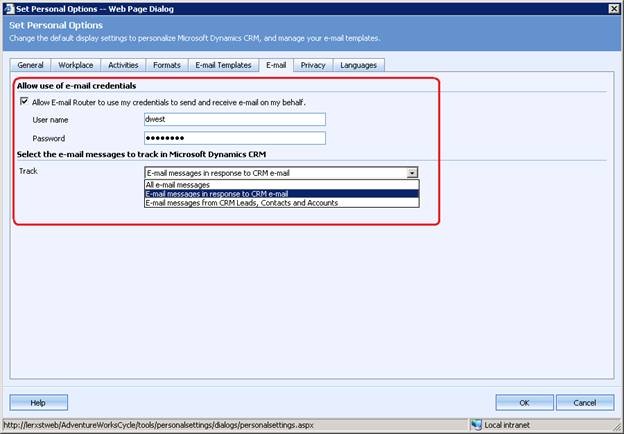624x434 pixels.
Task: Expand the Track dropdown arrow
Action: [x=412, y=172]
